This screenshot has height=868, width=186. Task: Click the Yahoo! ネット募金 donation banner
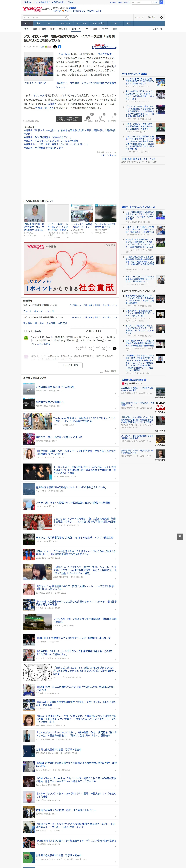click(70, 269)
